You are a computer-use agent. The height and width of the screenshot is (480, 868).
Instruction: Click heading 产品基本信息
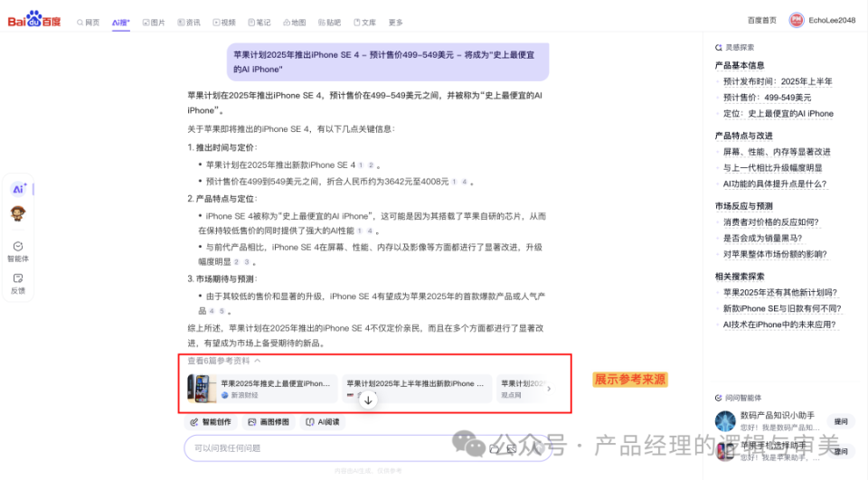pyautogui.click(x=740, y=65)
